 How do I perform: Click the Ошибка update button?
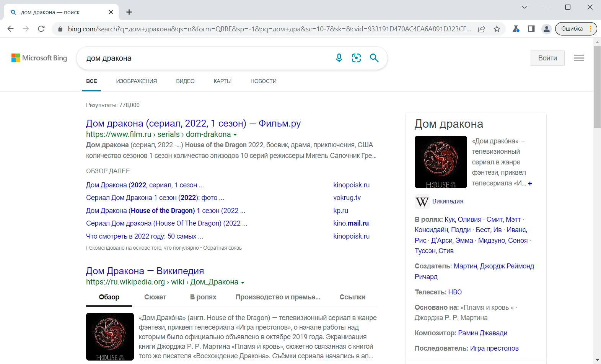coord(576,29)
